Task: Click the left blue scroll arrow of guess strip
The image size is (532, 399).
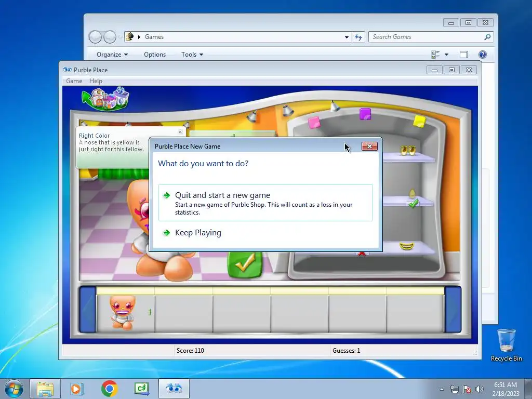Action: [87, 310]
